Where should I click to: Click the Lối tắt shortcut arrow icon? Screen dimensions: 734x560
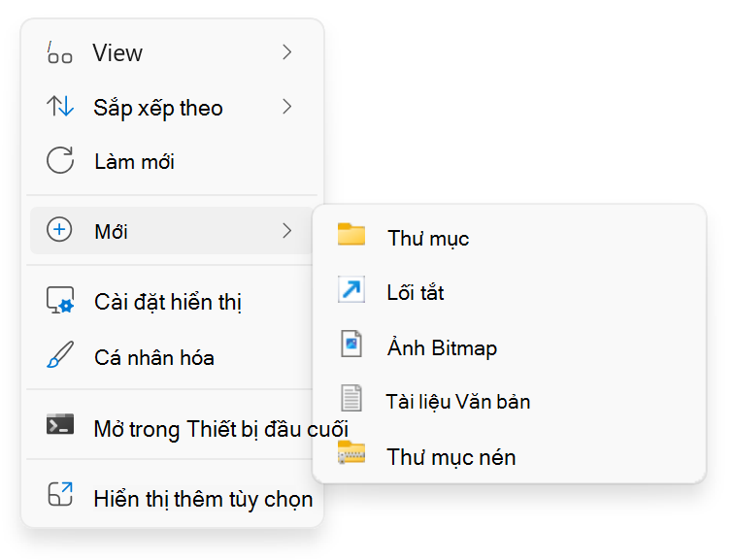(351, 289)
